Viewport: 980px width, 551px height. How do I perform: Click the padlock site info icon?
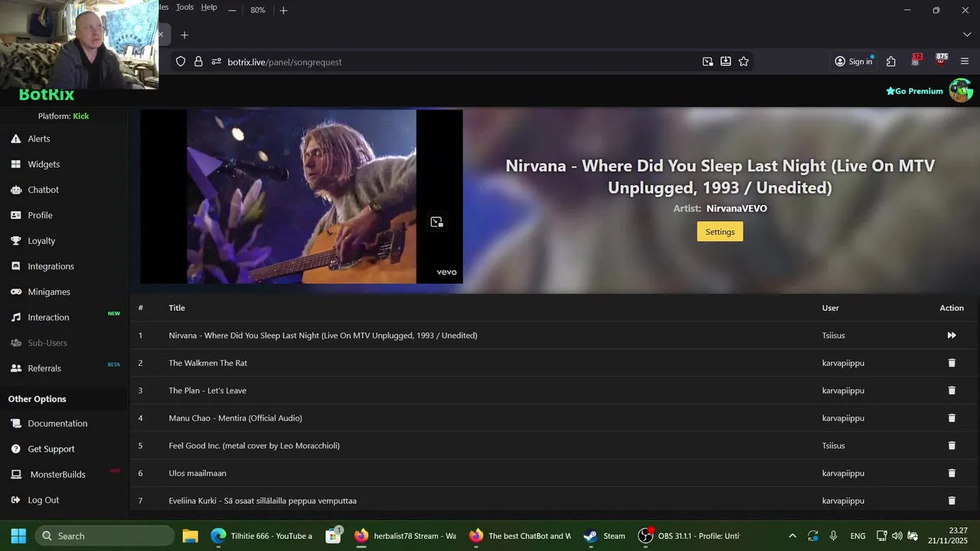[198, 62]
